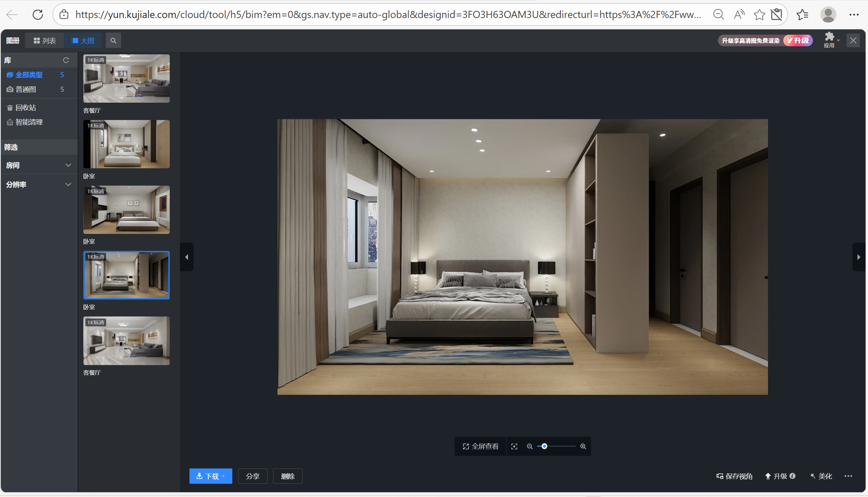Viewport: 868px width, 497px height.
Task: Click the zoom in magnifier icon
Action: (x=583, y=446)
